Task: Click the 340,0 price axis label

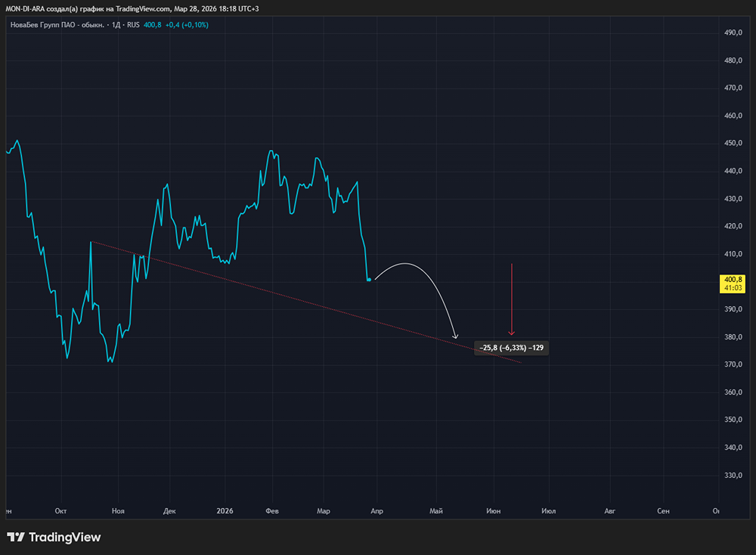Action: [733, 448]
